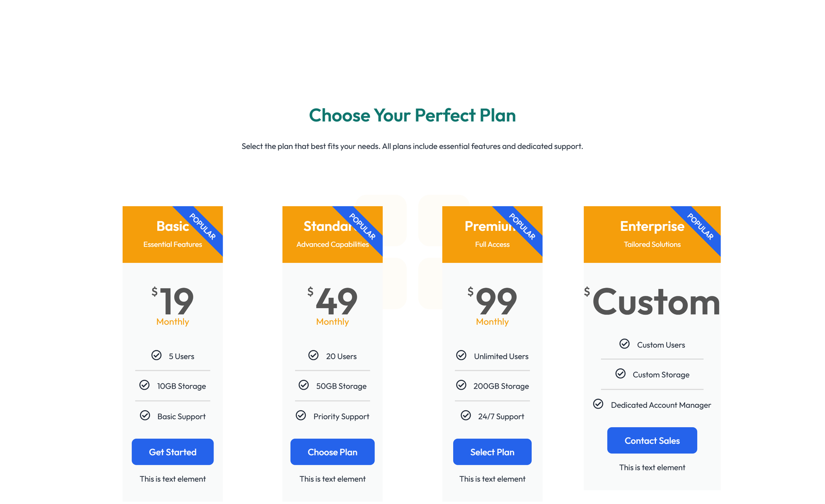
Task: Select the check icon beside "Basic Support"
Action: (144, 415)
